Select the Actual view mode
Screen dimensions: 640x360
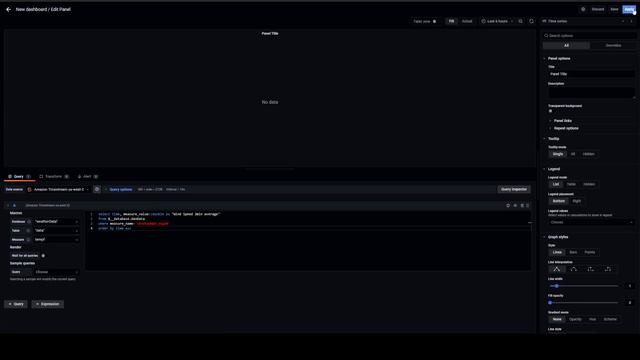pos(467,21)
